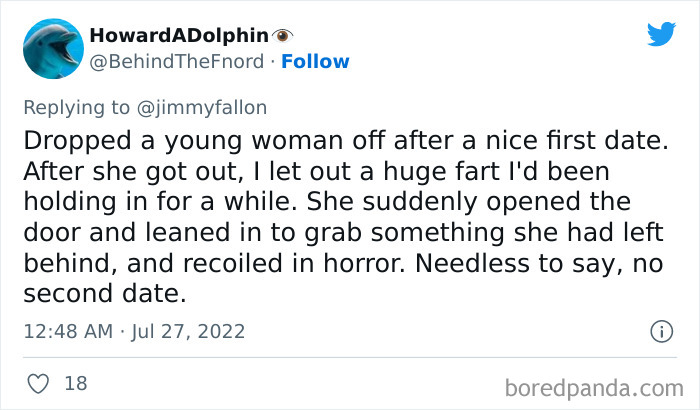The image size is (700, 410).
Task: Click the Jul 27, 2022 date
Action: pyautogui.click(x=190, y=330)
